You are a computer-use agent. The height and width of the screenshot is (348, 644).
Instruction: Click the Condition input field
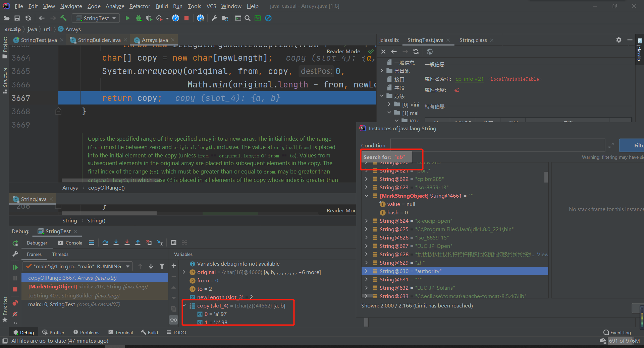point(497,145)
